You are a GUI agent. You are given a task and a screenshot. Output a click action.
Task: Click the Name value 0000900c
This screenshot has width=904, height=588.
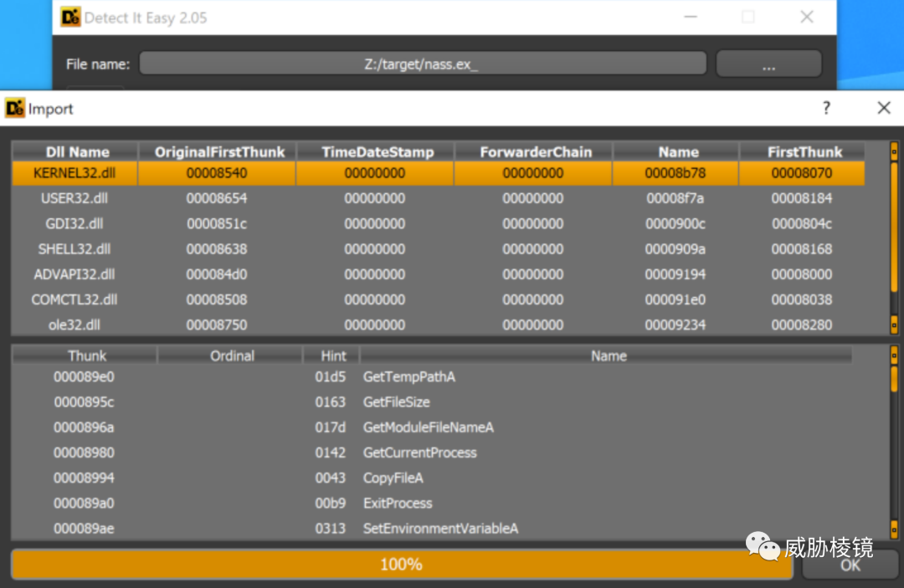[x=675, y=224]
